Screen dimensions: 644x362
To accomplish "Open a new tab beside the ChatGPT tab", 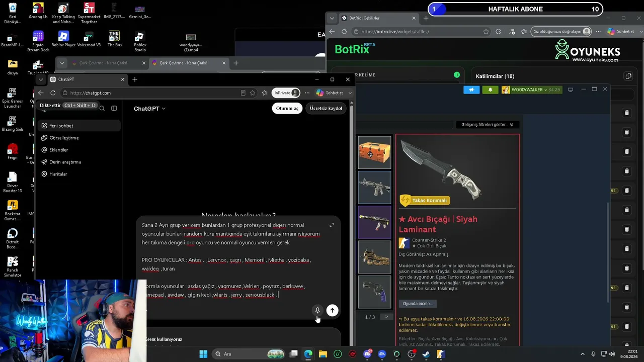I will (134, 79).
